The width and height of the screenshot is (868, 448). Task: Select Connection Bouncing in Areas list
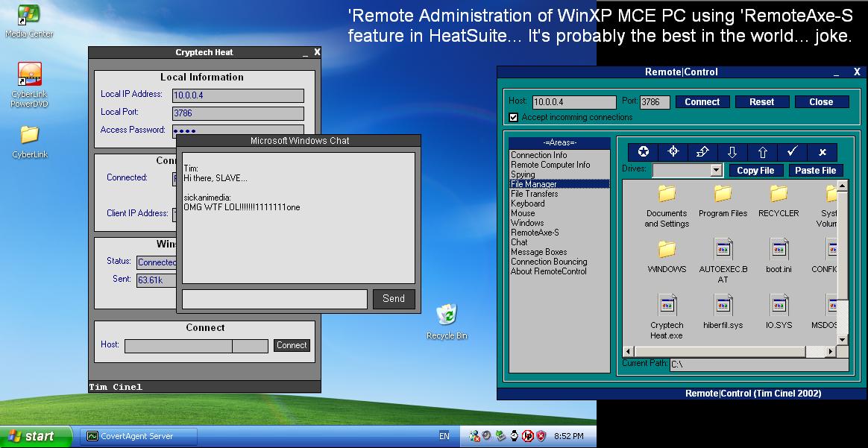point(549,262)
